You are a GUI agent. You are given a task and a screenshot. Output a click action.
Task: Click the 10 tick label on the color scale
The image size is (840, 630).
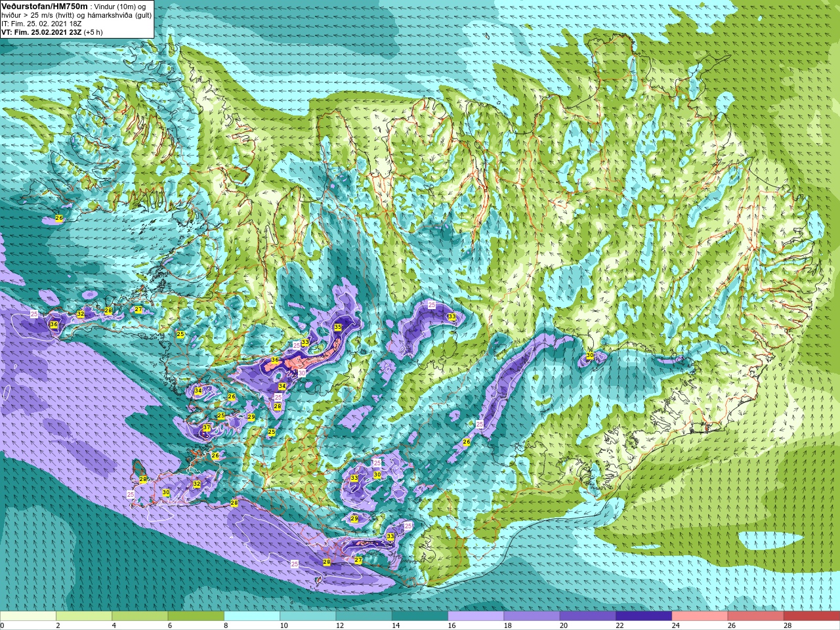283,625
